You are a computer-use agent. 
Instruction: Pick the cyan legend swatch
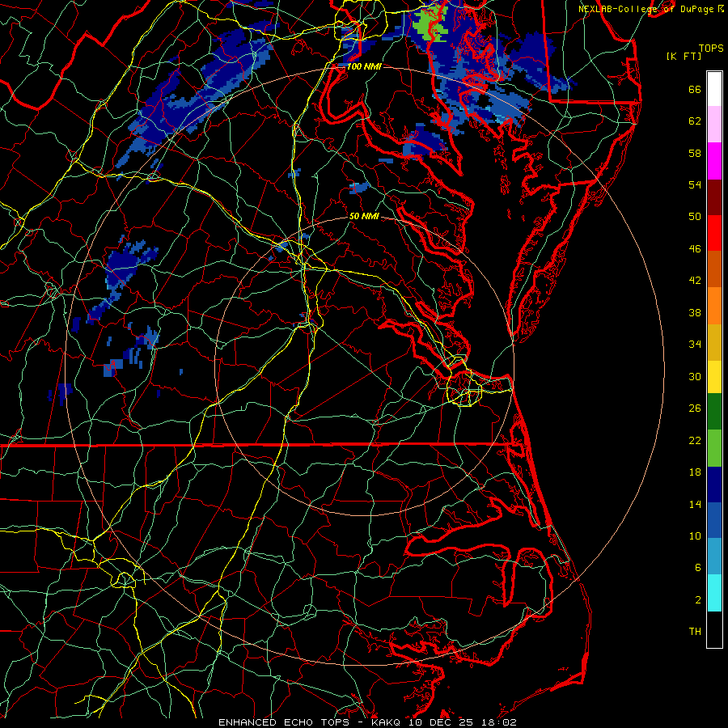[714, 593]
